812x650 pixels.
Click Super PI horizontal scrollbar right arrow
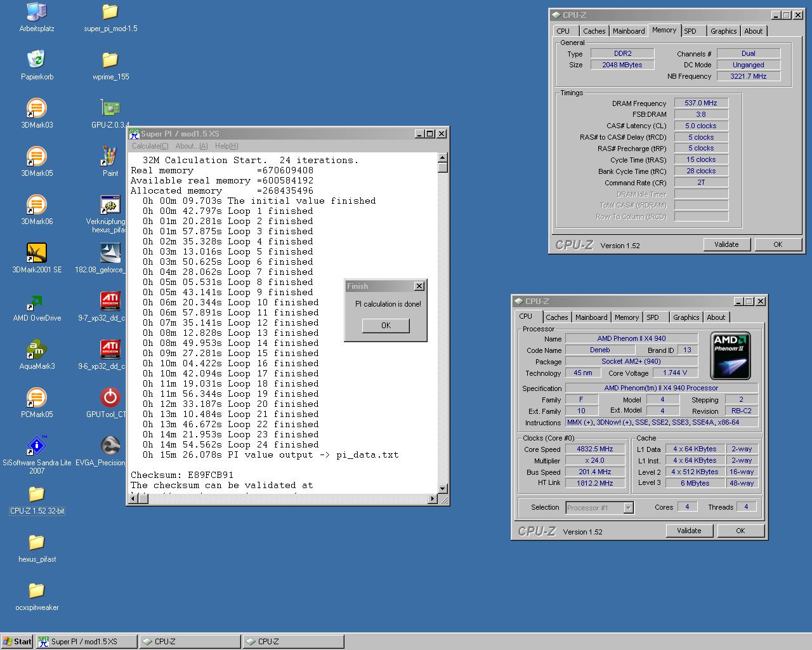433,499
